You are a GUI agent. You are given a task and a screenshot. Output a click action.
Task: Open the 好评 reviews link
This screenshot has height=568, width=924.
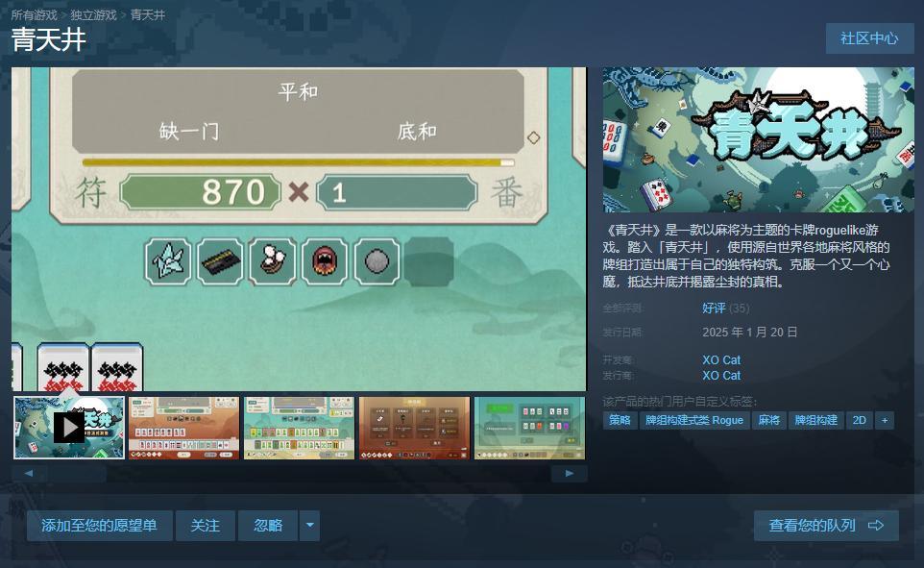[714, 308]
